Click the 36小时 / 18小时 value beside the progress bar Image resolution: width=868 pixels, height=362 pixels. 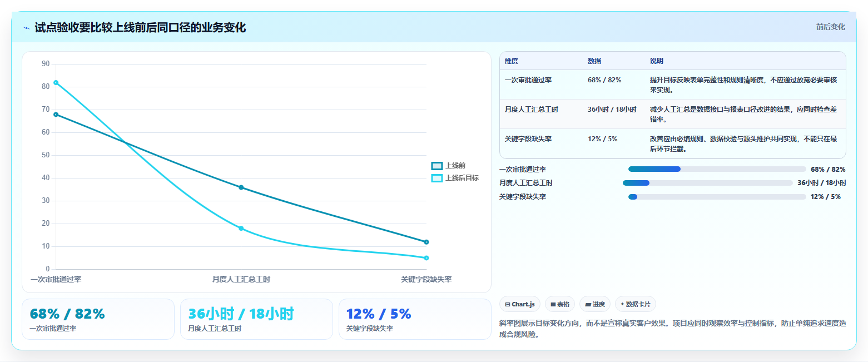pyautogui.click(x=821, y=183)
